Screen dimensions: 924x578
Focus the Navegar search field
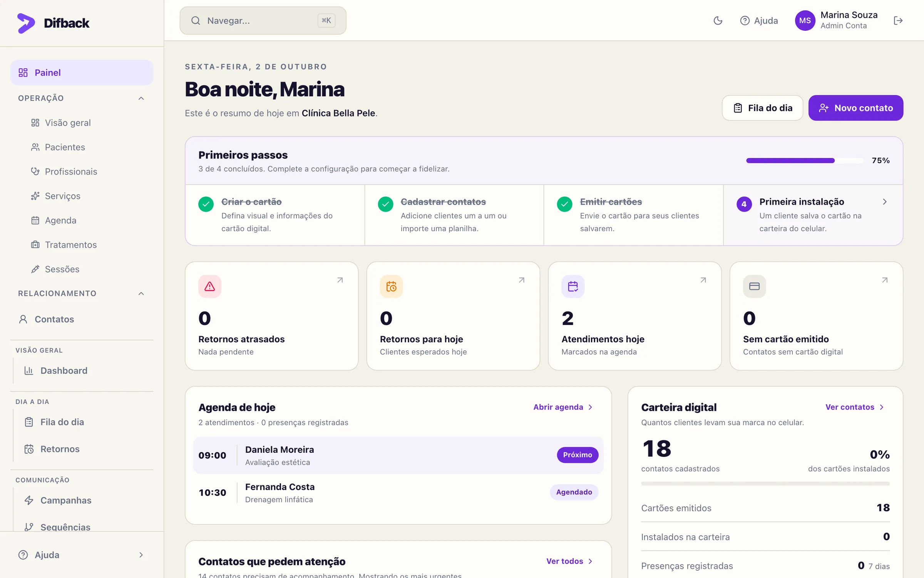[x=263, y=20]
